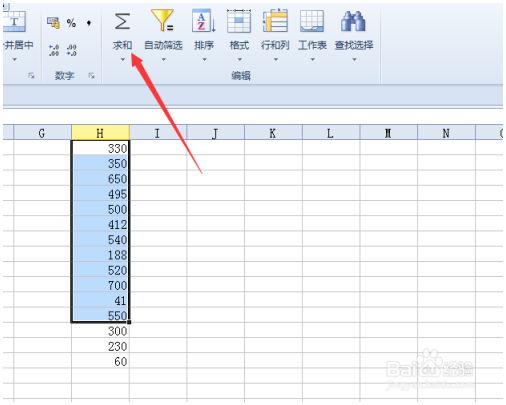Select the column K header

[273, 133]
